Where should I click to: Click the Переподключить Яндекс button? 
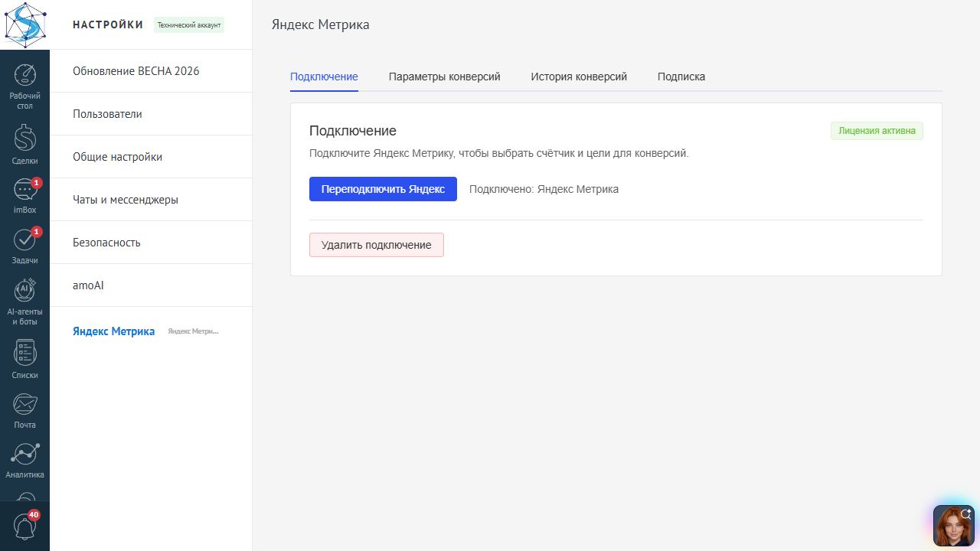pos(383,189)
